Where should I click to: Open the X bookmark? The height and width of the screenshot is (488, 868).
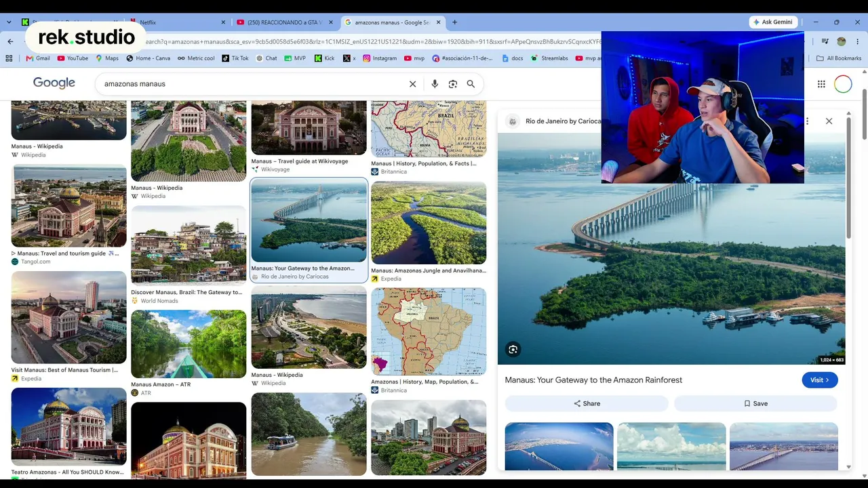(349, 58)
